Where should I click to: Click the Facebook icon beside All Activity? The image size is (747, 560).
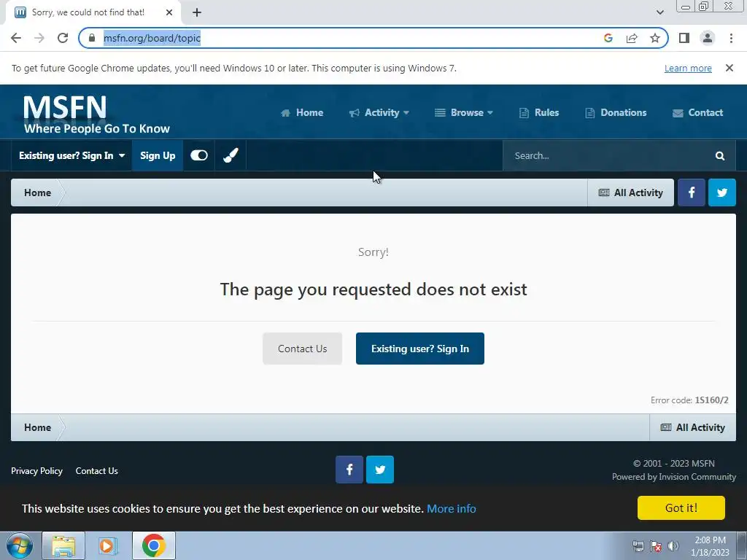(x=692, y=192)
